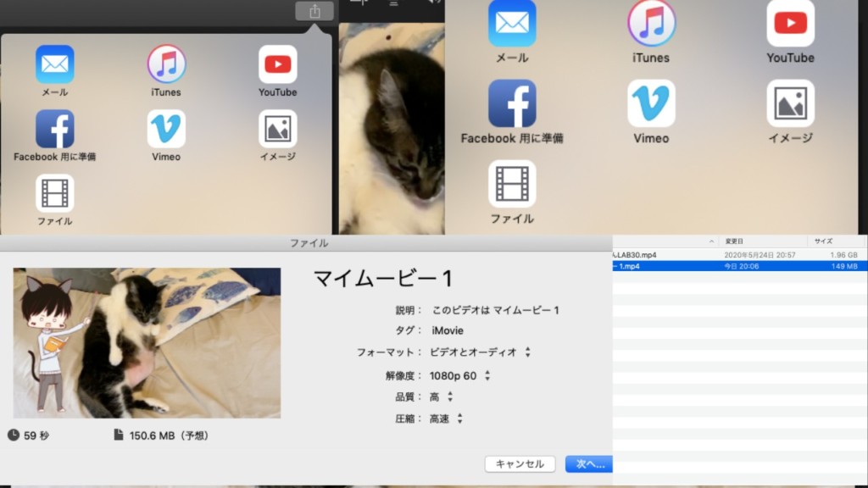Pick Vimeo in the enlarged share panel
Screen dimensions: 868x488
click(651, 112)
